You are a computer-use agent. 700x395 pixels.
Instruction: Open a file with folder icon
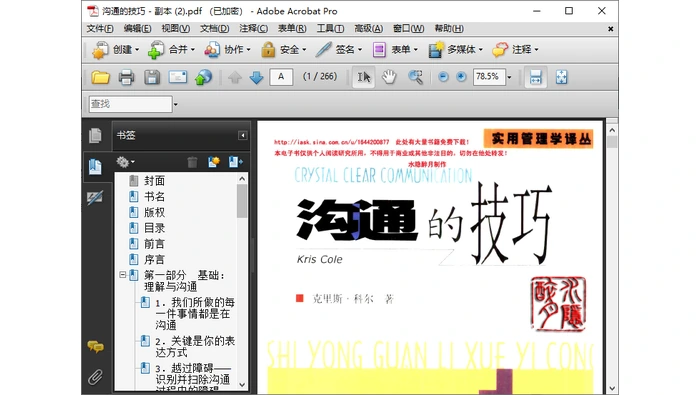tap(100, 77)
